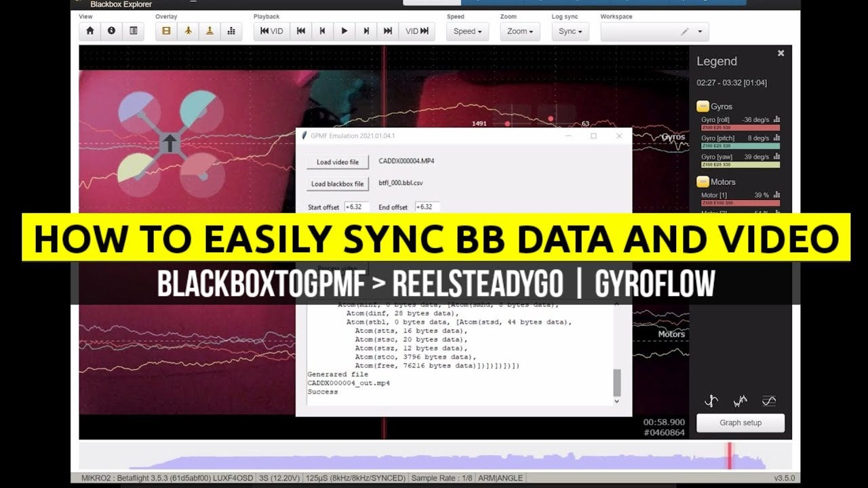Open the Log sync dropdown
This screenshot has width=868, height=488.
570,31
